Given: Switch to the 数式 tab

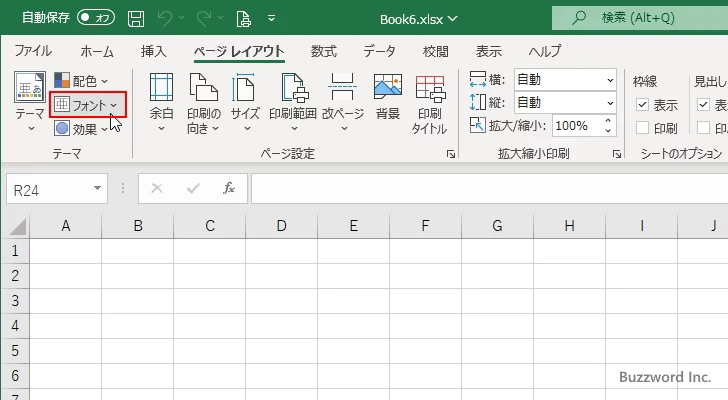Looking at the screenshot, I should [324, 51].
